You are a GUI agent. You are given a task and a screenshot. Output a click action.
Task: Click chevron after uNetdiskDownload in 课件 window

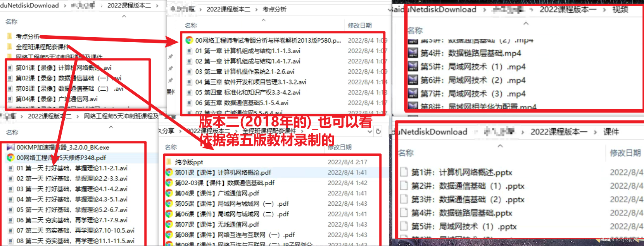(x=476, y=132)
